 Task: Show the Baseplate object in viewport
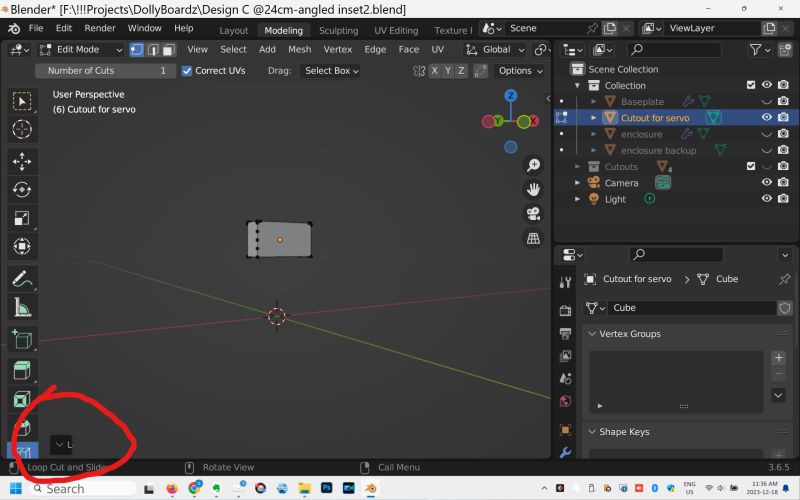click(x=766, y=102)
